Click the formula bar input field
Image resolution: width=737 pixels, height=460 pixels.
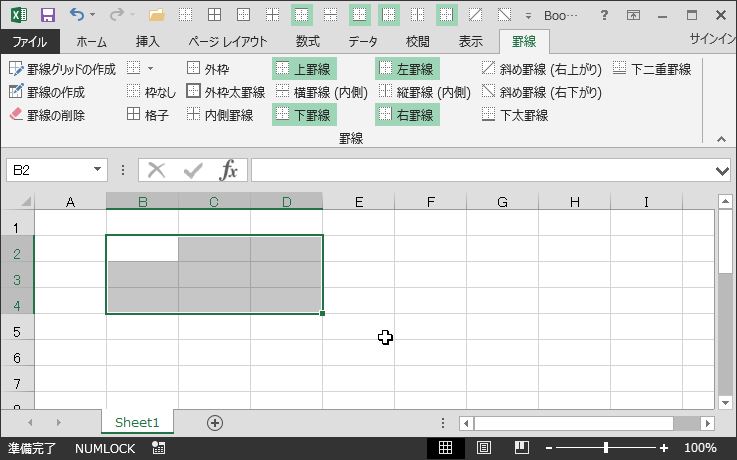click(x=483, y=170)
